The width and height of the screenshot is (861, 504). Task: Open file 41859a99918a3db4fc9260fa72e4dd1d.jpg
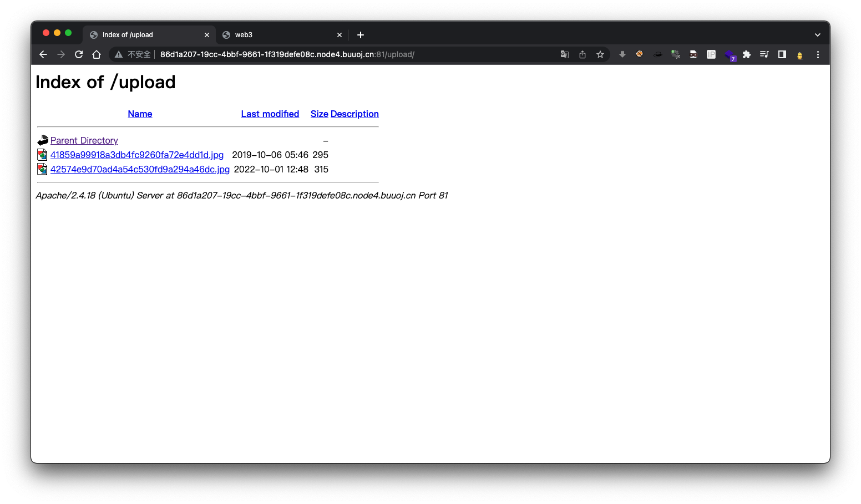pyautogui.click(x=137, y=155)
